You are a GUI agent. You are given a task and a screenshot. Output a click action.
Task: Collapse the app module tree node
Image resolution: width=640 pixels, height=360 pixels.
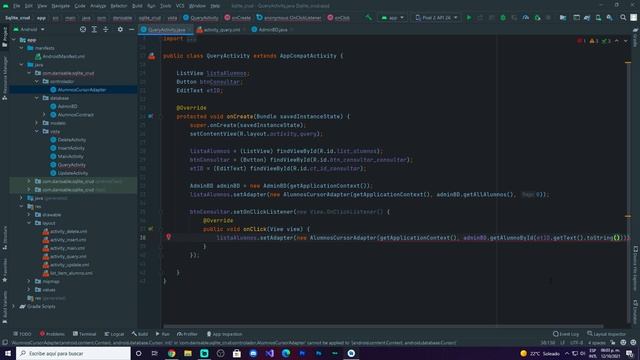coord(14,40)
